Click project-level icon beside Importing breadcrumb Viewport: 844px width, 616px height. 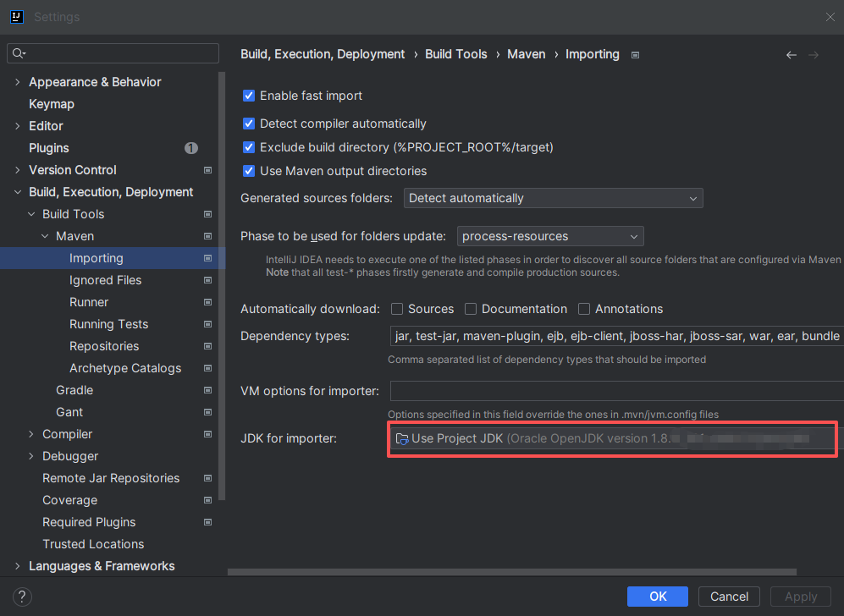click(x=635, y=55)
